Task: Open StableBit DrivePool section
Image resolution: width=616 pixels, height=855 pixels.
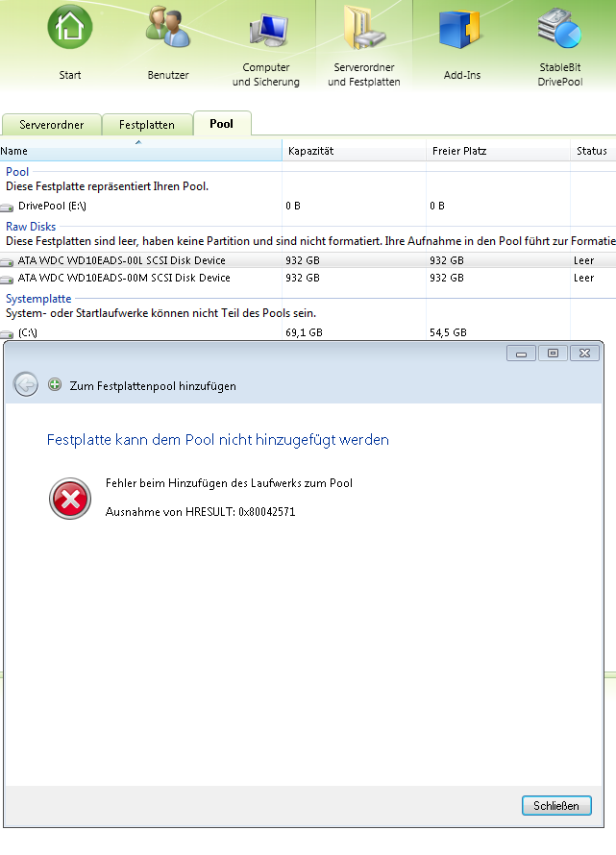Action: pos(559,29)
